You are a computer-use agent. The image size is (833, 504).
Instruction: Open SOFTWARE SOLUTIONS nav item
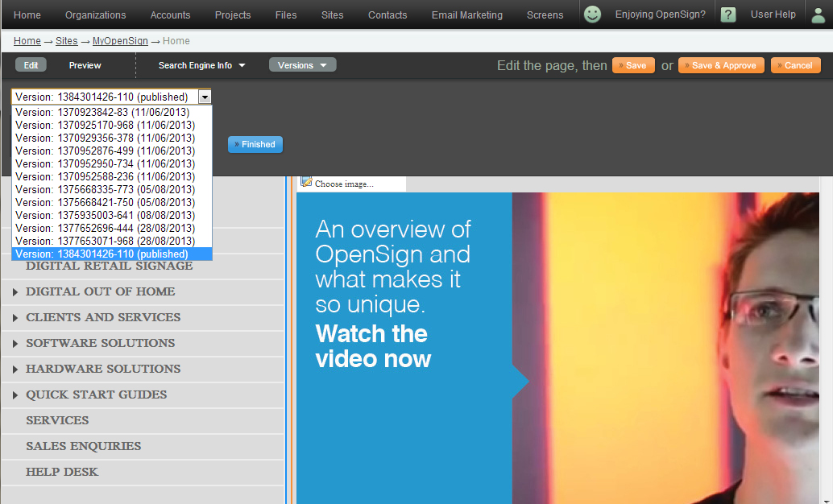coord(101,343)
